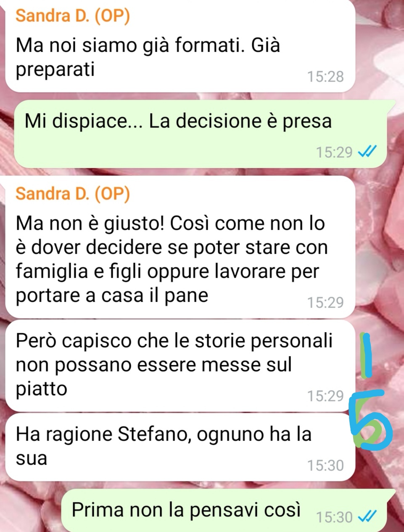The image size is (404, 532).
Task: Tap the blue read ticks beside "La decisione è presa"
Action: [367, 151]
